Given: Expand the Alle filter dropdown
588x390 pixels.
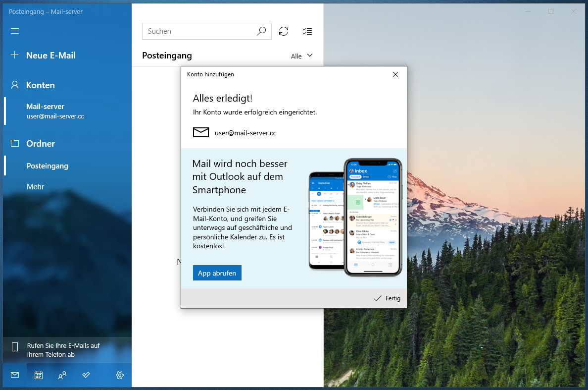Looking at the screenshot, I should tap(302, 56).
